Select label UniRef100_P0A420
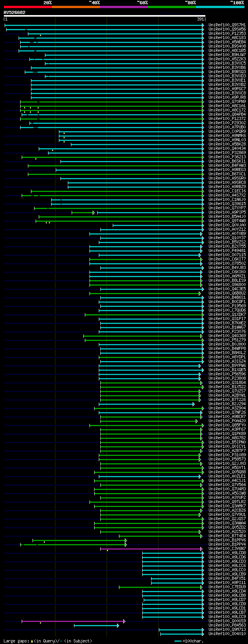 point(227,421)
